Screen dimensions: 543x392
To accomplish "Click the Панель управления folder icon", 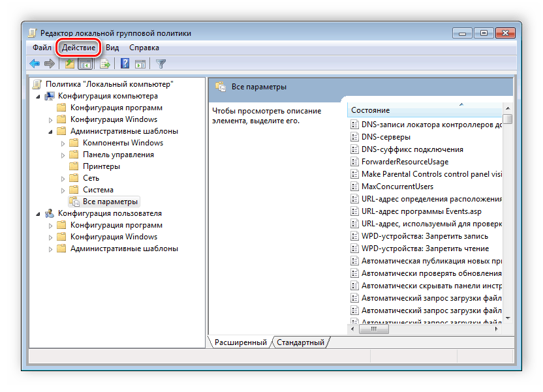I will click(x=73, y=155).
